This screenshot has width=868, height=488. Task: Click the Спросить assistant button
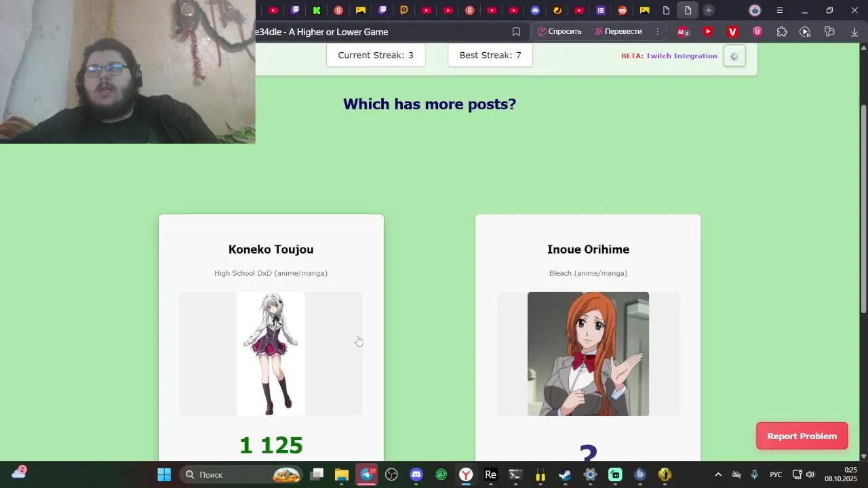click(560, 32)
